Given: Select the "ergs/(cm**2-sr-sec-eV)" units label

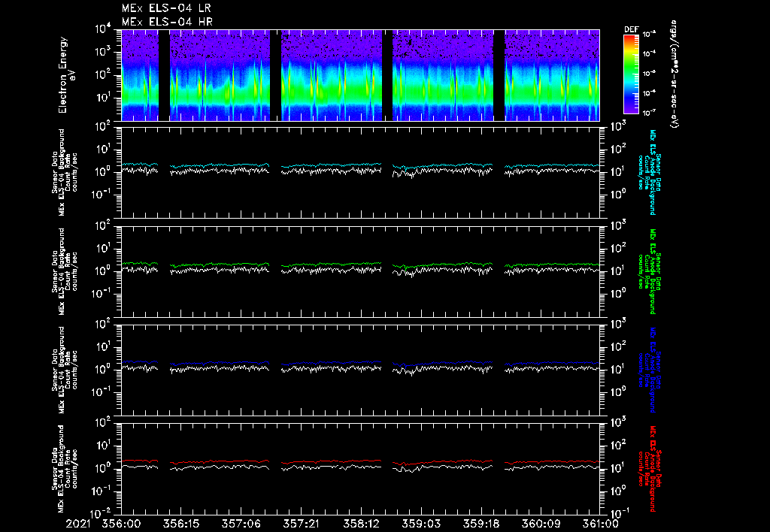Looking at the screenshot, I should click(674, 74).
